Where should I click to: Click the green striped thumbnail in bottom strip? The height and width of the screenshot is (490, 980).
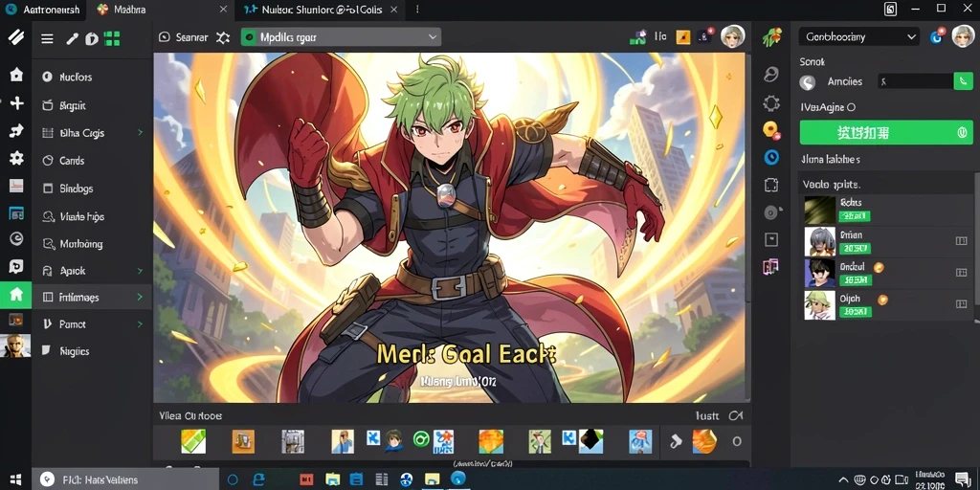pyautogui.click(x=193, y=441)
